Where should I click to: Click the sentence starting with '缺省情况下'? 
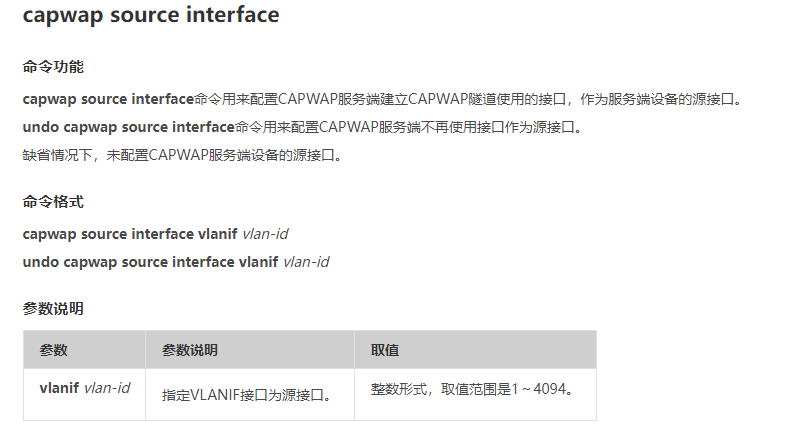click(x=183, y=155)
